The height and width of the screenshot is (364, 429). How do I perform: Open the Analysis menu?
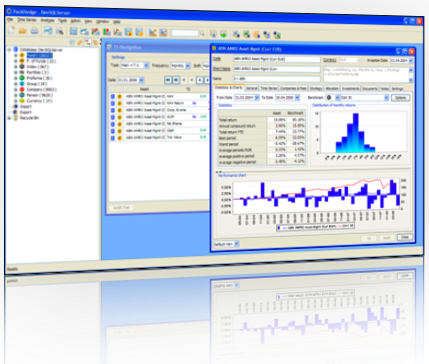pos(47,20)
